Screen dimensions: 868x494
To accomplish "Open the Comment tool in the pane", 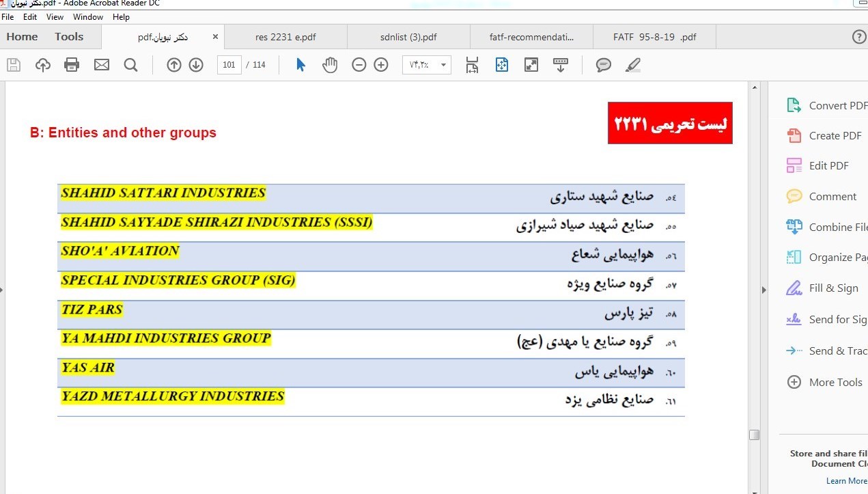I will 821,196.
